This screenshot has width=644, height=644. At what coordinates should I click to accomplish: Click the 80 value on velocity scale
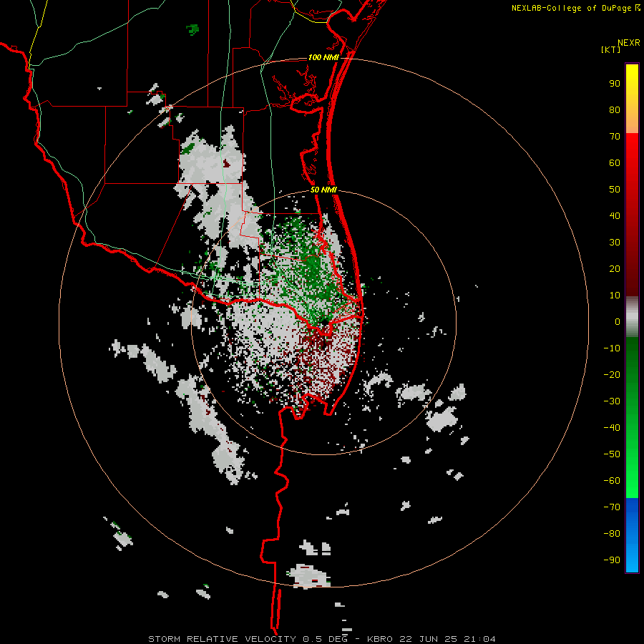(615, 110)
